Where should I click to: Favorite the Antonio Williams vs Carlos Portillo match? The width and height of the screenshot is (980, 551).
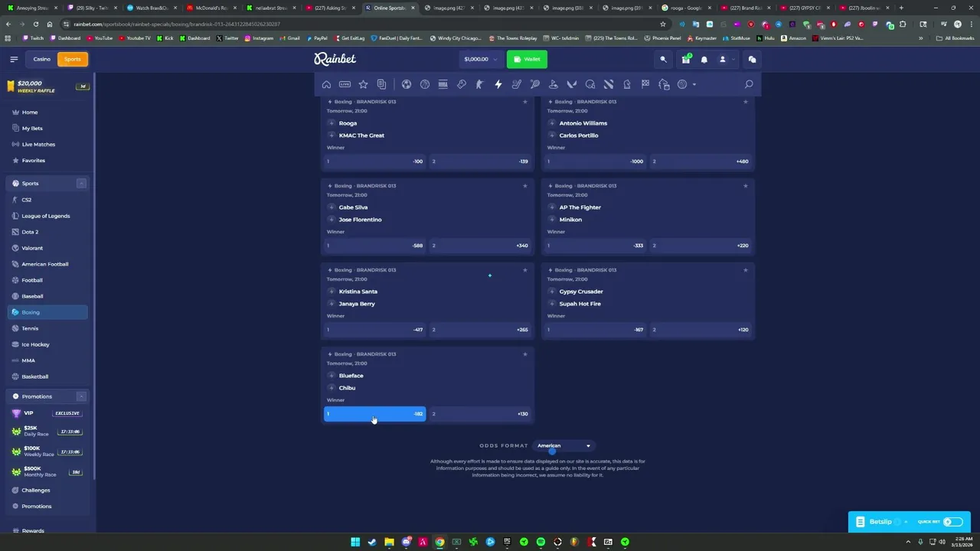746,102
